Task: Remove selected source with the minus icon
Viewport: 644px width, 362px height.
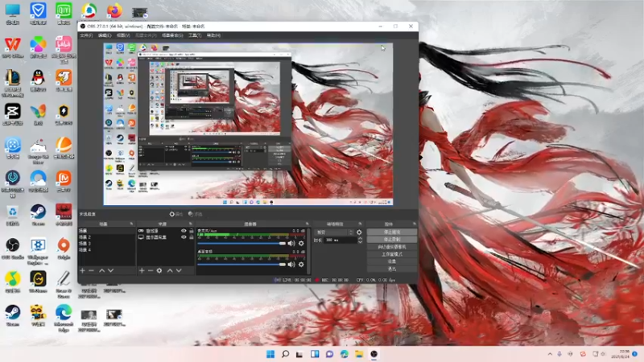Action: point(151,270)
